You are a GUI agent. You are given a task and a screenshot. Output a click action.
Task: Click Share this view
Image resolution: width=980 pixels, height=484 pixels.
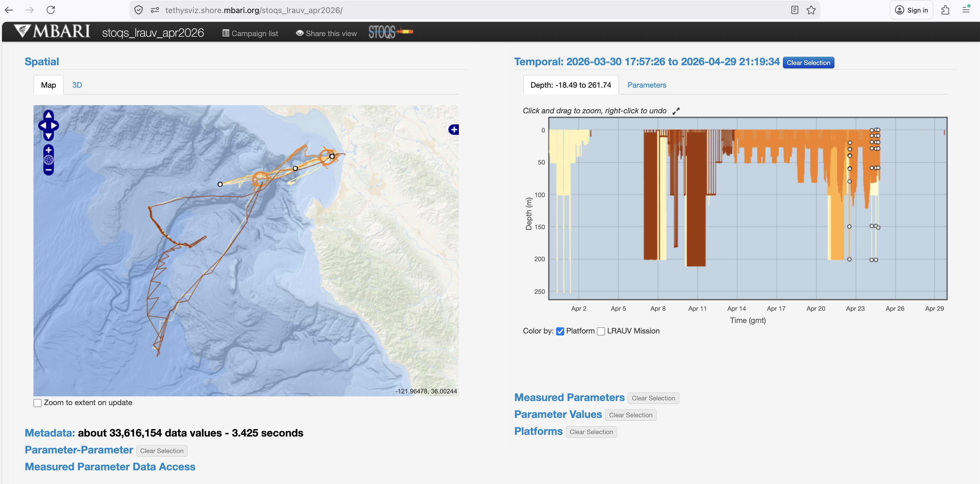[326, 33]
